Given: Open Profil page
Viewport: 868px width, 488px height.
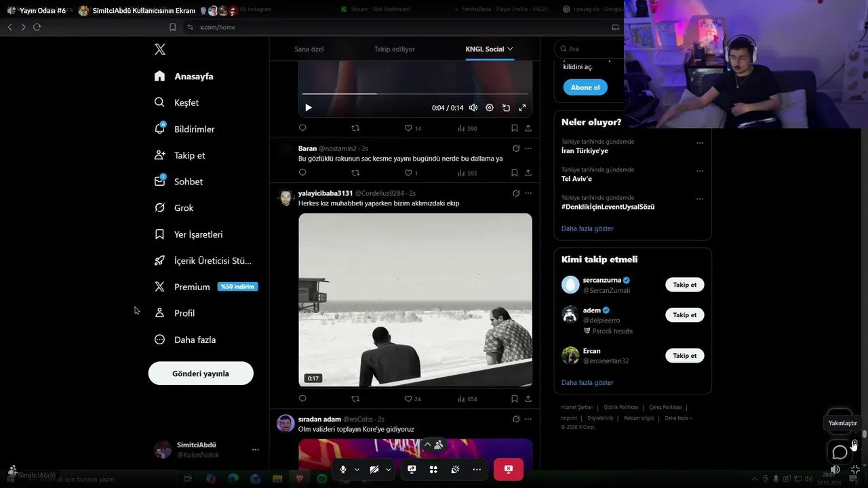Looking at the screenshot, I should tap(174, 313).
